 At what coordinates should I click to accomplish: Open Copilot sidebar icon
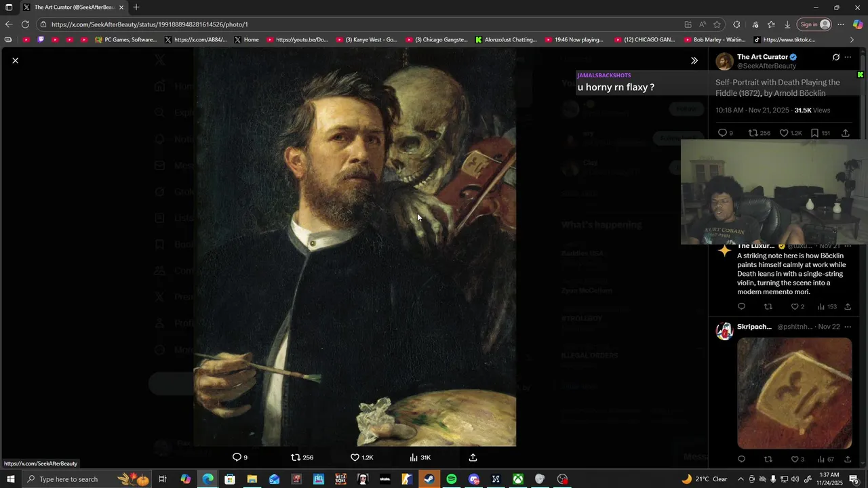pos(858,24)
